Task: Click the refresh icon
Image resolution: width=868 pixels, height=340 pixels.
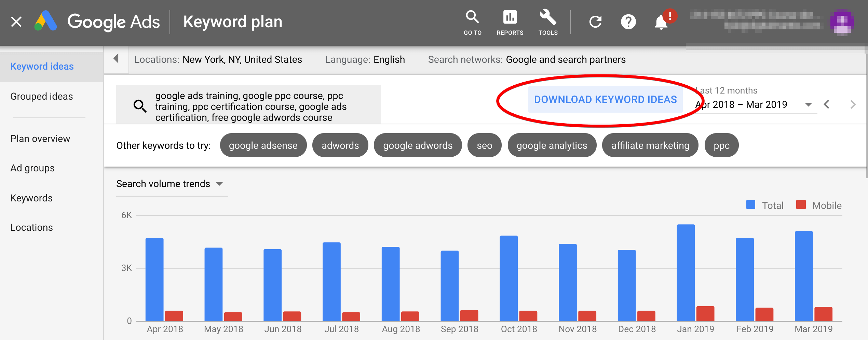Action: pos(595,22)
